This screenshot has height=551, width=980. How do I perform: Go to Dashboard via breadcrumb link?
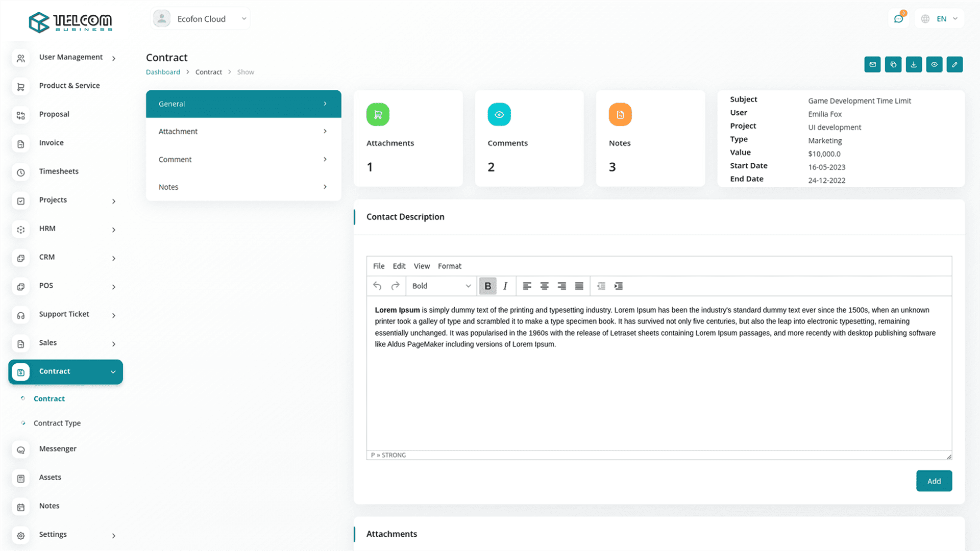(x=163, y=72)
